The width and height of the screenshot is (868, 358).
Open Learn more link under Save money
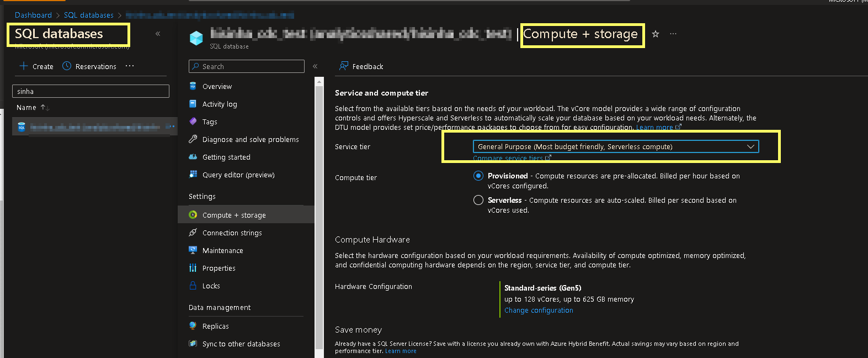[x=401, y=351]
